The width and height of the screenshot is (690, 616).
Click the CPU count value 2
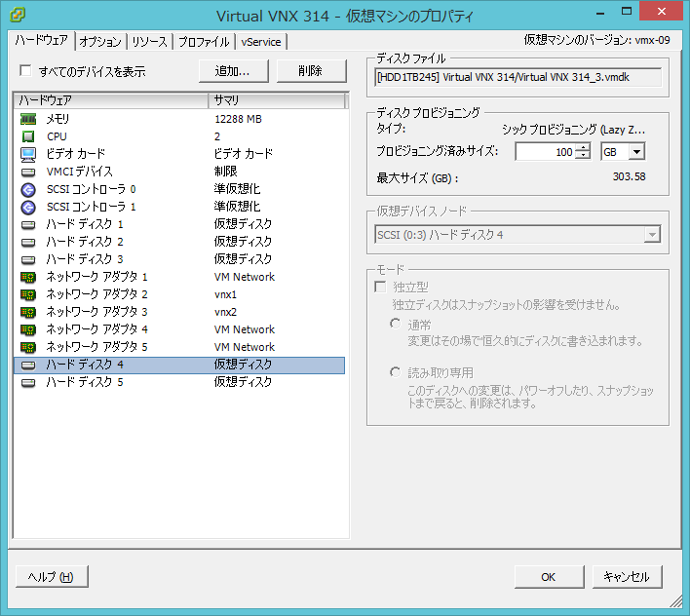coord(217,136)
